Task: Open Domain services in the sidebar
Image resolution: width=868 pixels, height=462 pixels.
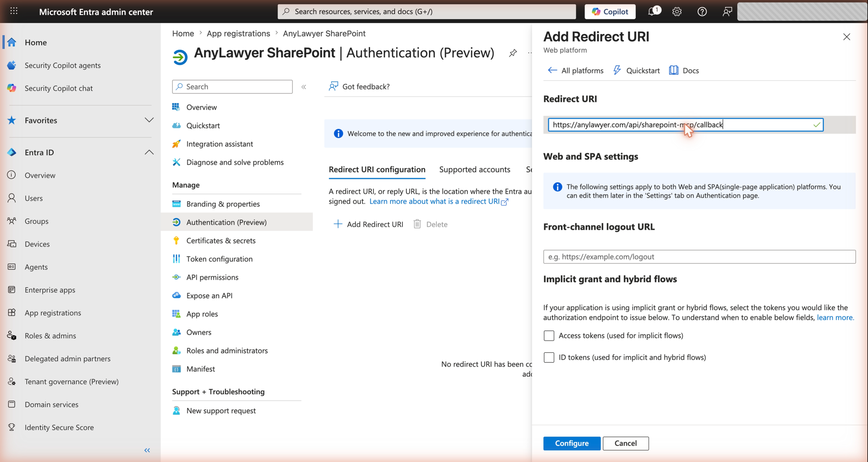Action: coord(51,405)
